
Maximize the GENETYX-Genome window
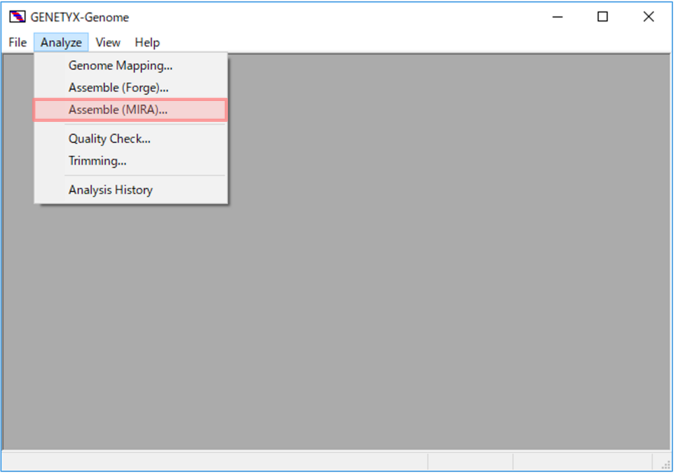click(x=603, y=17)
